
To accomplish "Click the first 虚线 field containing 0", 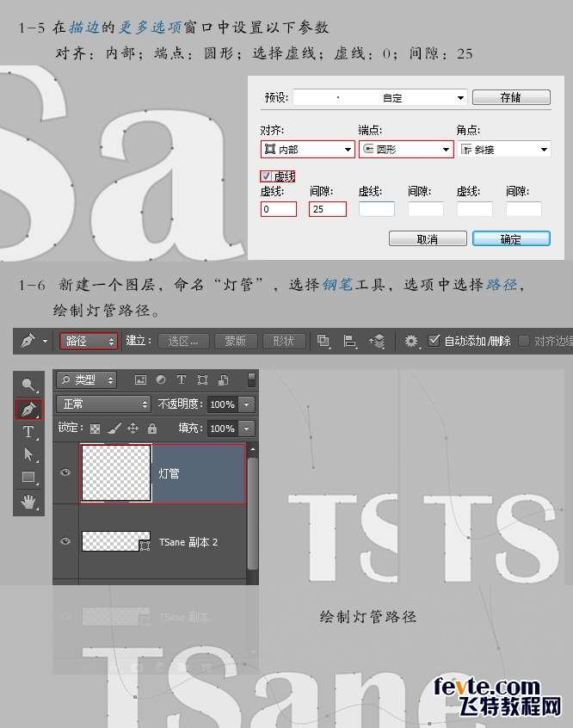I will click(279, 209).
